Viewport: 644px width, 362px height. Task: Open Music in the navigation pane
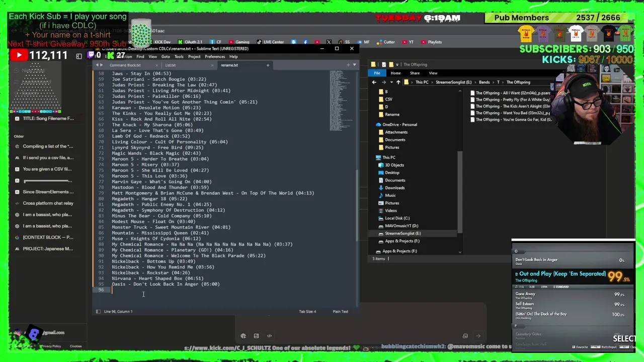(390, 195)
